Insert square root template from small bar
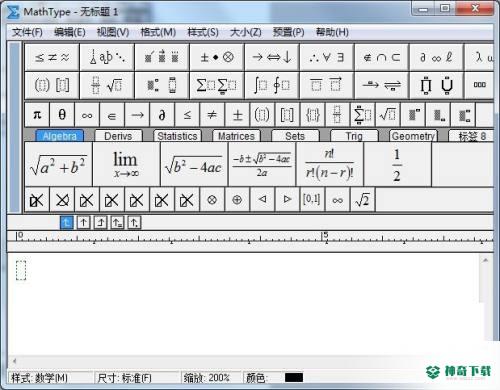Screen dimensions: 500x390 tap(387, 115)
